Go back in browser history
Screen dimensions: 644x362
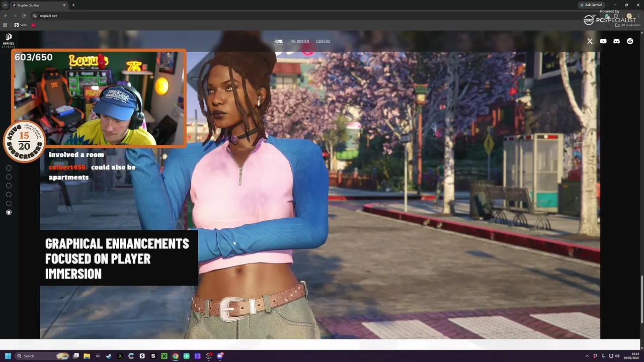6,16
